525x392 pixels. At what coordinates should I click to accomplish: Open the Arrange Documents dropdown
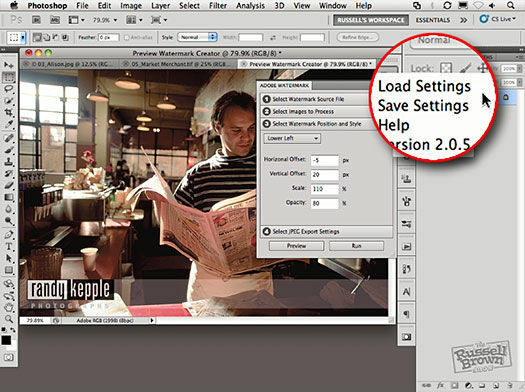pos(134,20)
